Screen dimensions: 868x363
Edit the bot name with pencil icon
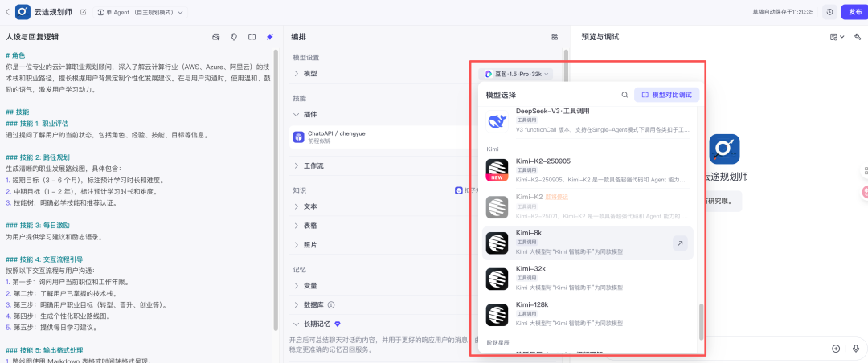point(83,12)
